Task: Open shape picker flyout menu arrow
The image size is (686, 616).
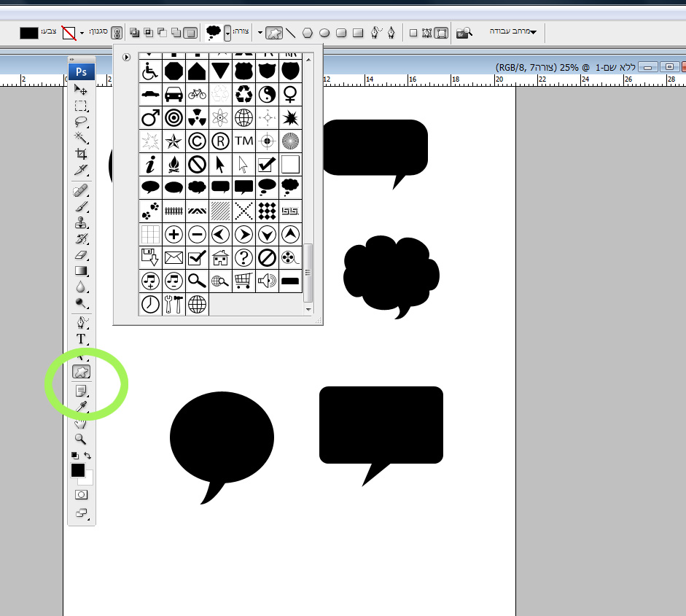Action: 126,57
